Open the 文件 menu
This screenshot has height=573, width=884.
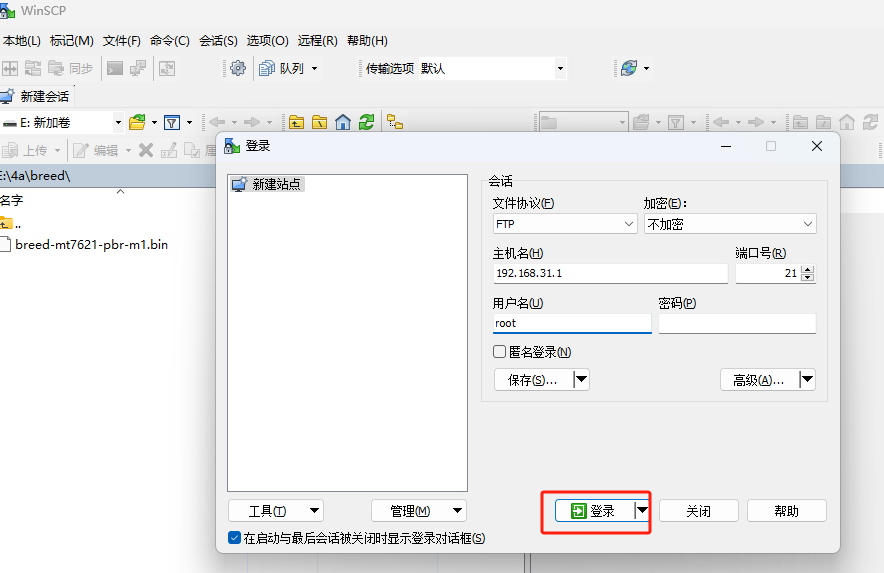pyautogui.click(x=121, y=41)
